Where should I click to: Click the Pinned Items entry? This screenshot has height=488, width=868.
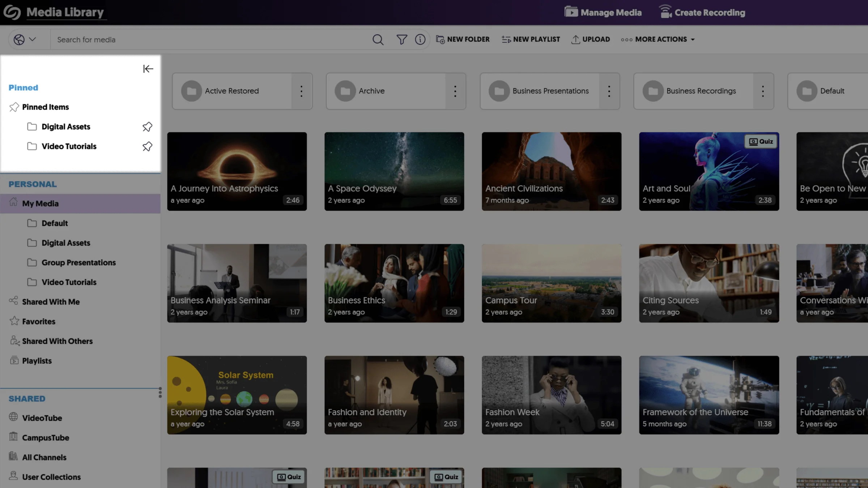point(45,107)
